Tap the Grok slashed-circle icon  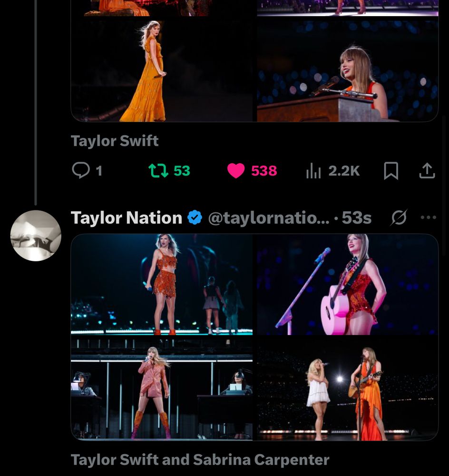pyautogui.click(x=399, y=218)
